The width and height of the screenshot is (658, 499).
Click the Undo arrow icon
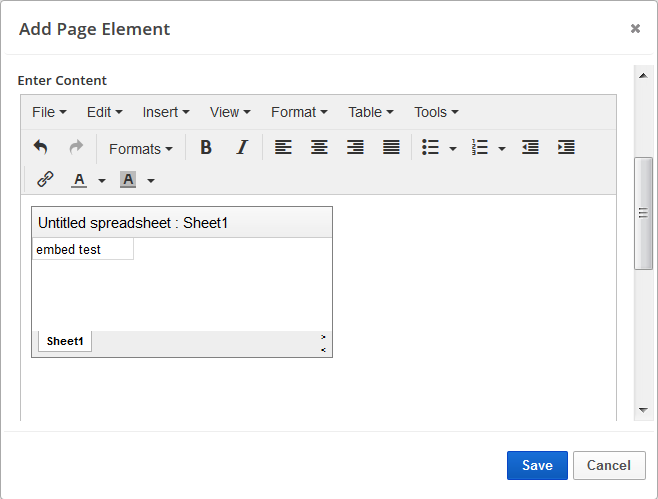click(x=41, y=148)
